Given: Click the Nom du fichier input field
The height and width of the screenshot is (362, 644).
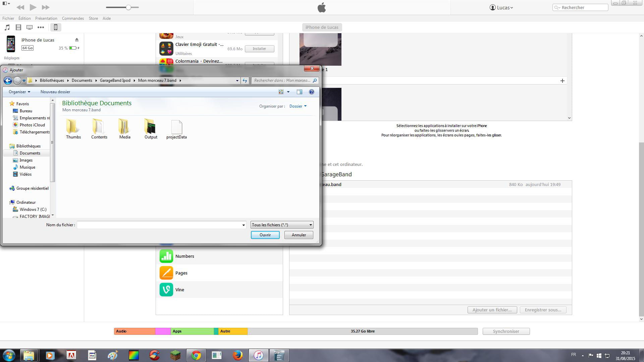Looking at the screenshot, I should [159, 225].
